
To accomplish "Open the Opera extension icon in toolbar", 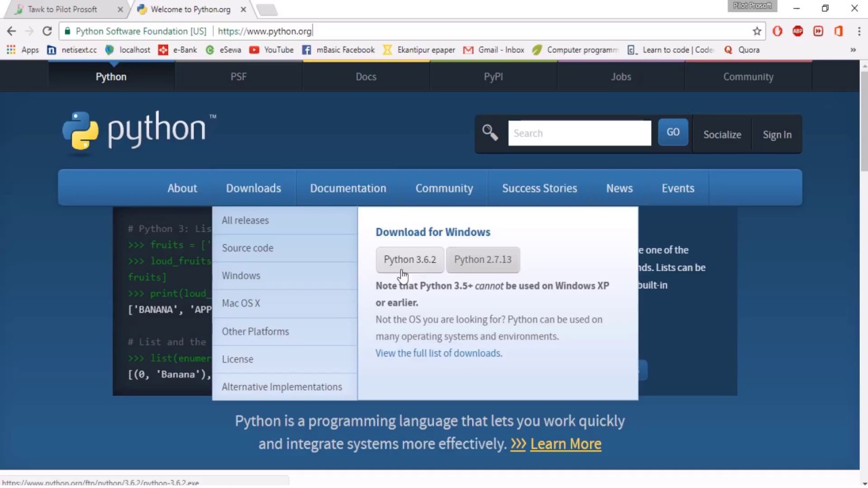I will pos(777,31).
